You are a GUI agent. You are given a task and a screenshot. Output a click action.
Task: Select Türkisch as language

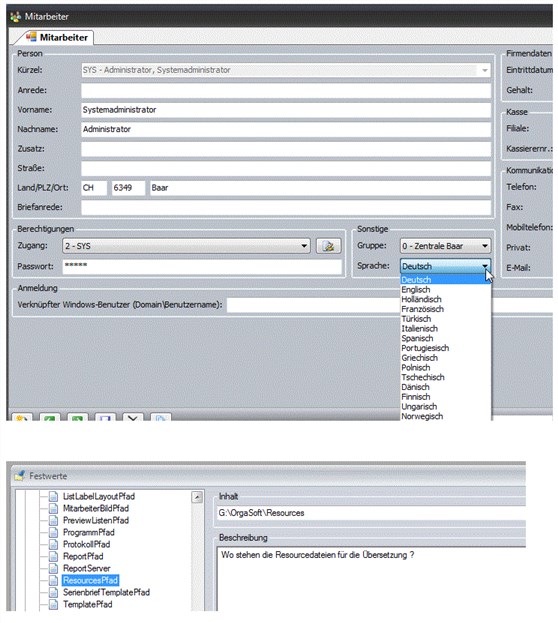tap(446, 319)
